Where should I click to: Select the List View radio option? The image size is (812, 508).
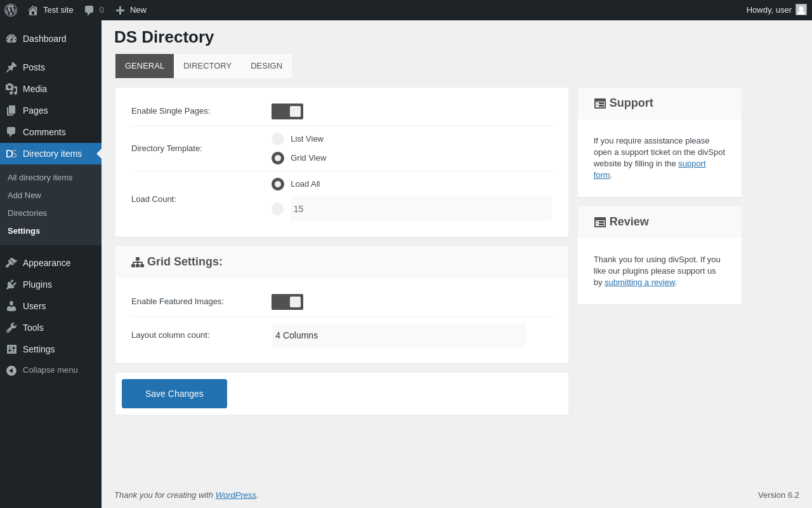click(278, 139)
